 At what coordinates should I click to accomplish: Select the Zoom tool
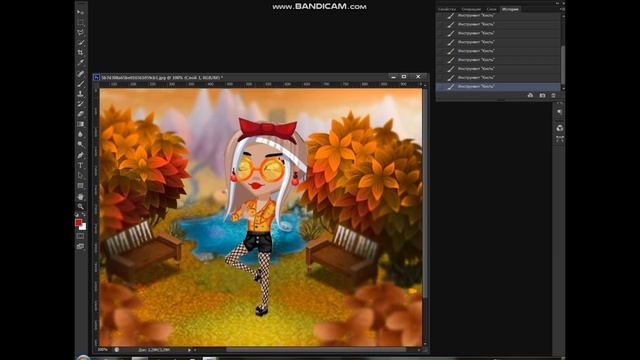[80, 207]
